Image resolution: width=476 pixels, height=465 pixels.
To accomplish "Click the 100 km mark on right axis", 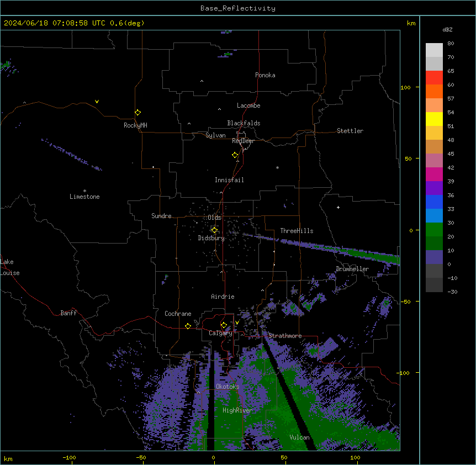I will tap(405, 87).
